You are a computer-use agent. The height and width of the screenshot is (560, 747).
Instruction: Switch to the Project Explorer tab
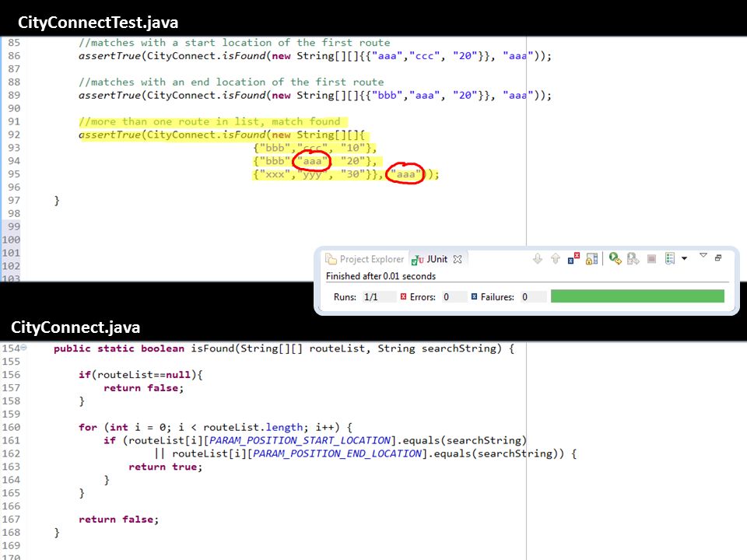click(x=365, y=259)
